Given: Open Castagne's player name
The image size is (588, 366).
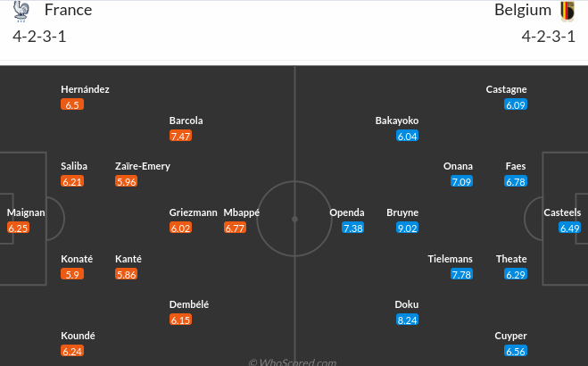Looking at the screenshot, I should 507,89.
